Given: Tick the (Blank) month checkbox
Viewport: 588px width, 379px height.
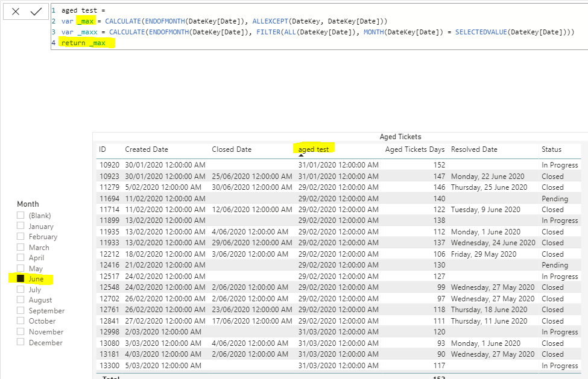Looking at the screenshot, I should point(21,215).
